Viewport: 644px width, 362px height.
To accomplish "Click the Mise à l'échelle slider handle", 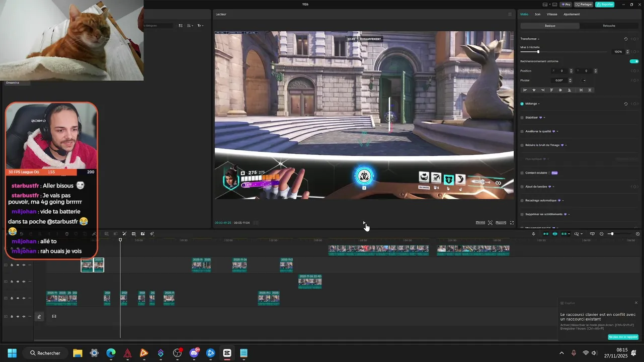I will coord(538,52).
